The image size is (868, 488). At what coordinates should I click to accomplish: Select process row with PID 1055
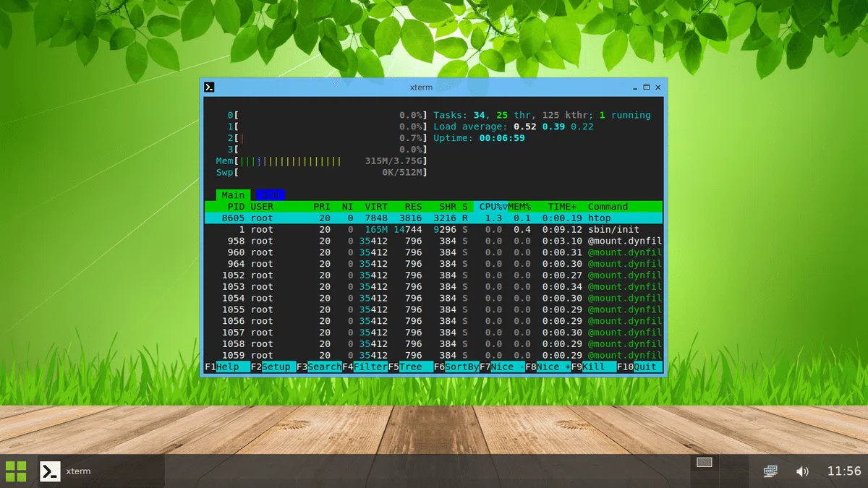click(x=433, y=309)
